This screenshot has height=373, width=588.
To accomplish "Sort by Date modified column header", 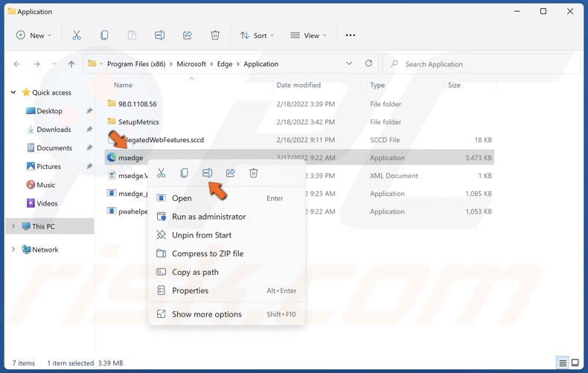I will coord(298,85).
